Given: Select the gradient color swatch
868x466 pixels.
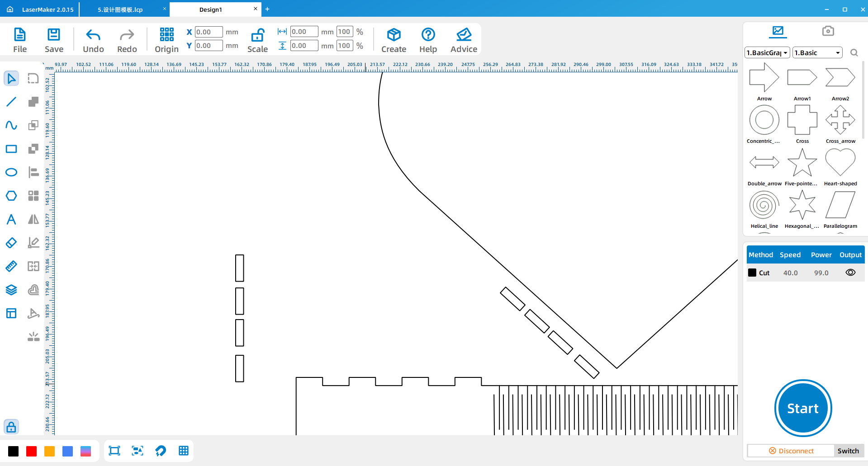Looking at the screenshot, I should [85, 451].
